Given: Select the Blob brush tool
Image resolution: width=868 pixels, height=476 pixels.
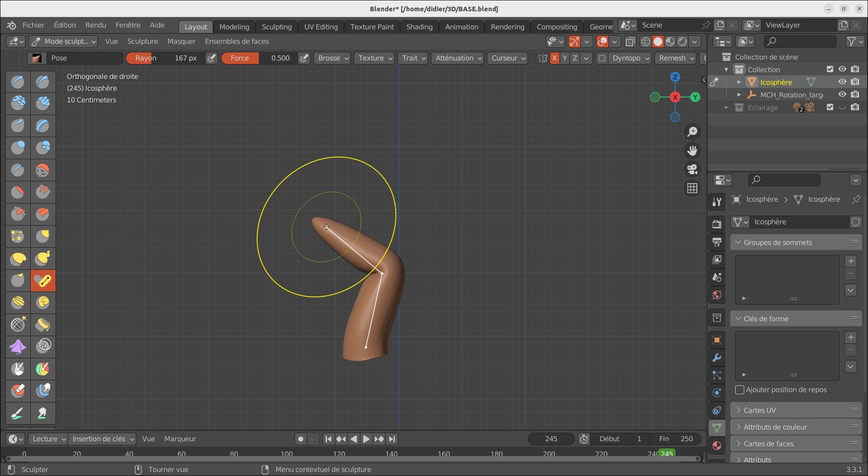Looking at the screenshot, I should coord(43,148).
